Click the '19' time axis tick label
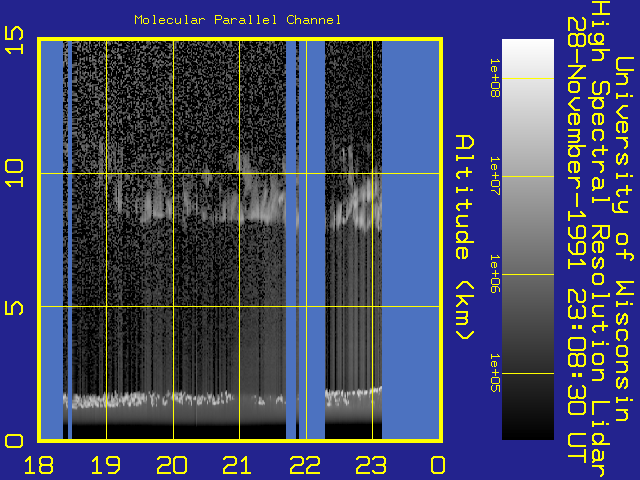Viewport: 640px width, 480px height. pos(106,465)
